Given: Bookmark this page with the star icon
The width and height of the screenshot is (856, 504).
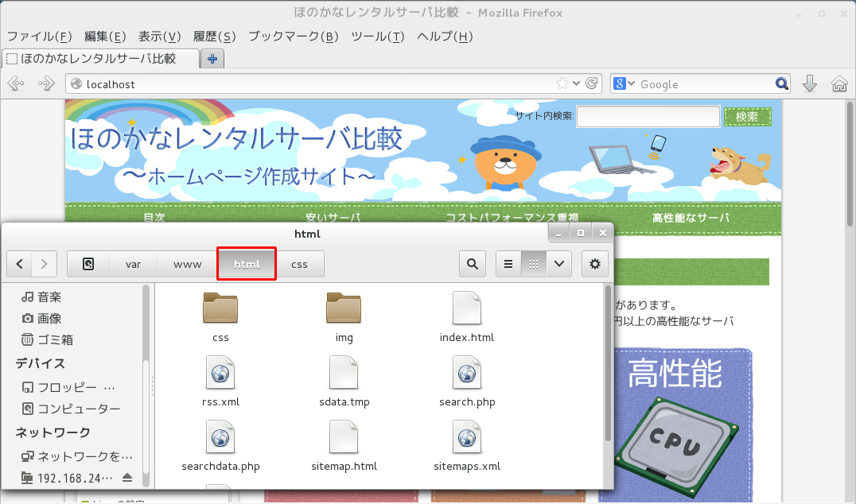Looking at the screenshot, I should coord(562,83).
